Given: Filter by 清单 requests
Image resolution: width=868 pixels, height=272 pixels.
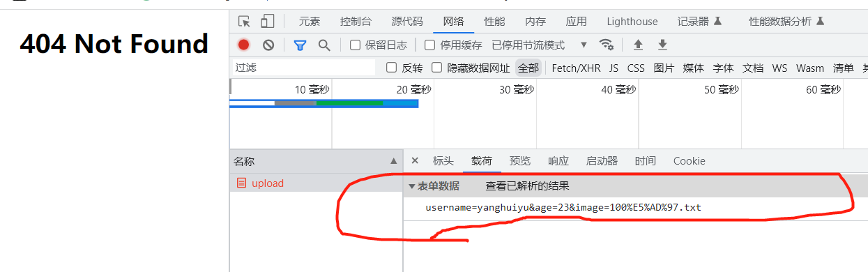Looking at the screenshot, I should point(844,68).
